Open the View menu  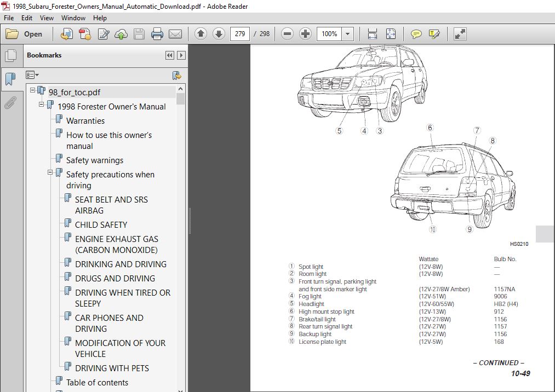(47, 18)
